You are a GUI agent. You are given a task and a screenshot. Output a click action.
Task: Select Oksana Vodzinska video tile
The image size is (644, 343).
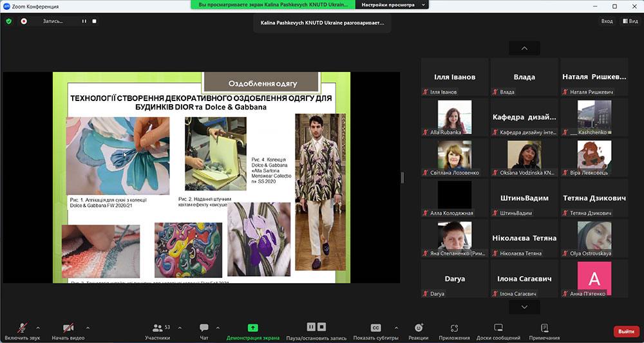[x=524, y=157]
